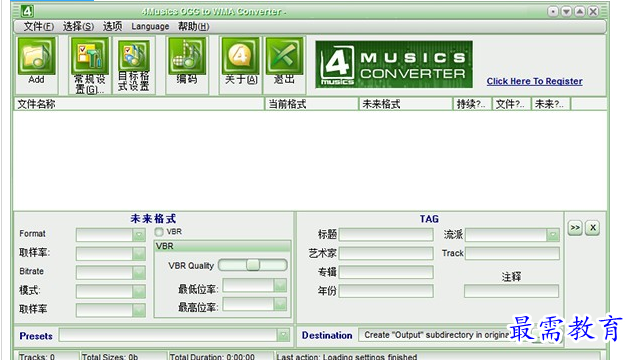Open 常规设置 general settings icon
The image size is (631, 360).
pyautogui.click(x=89, y=65)
